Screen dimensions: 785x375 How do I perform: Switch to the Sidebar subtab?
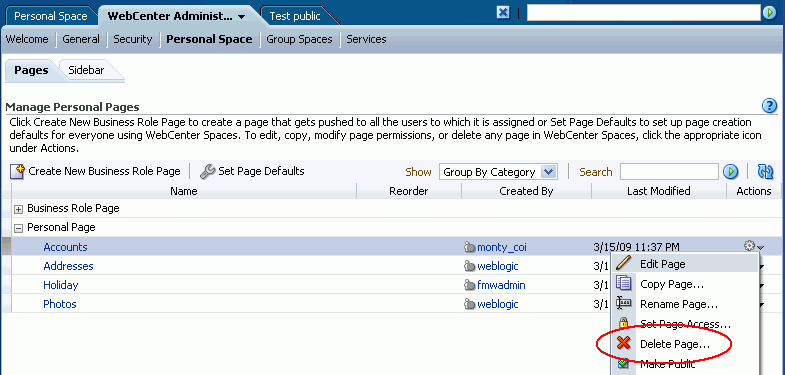86,70
